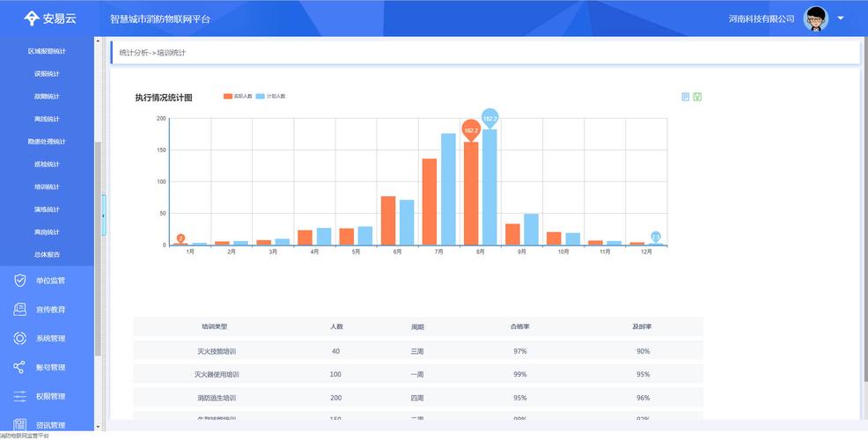This screenshot has height=440, width=868.
Task: Select 培训统计 in the sidebar
Action: (x=47, y=187)
